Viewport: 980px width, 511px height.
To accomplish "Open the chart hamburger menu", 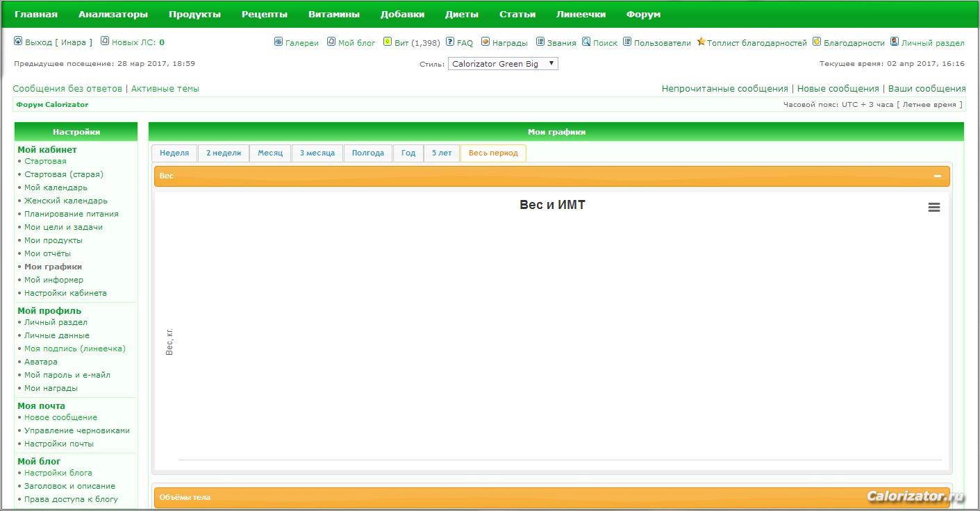I will click(934, 208).
